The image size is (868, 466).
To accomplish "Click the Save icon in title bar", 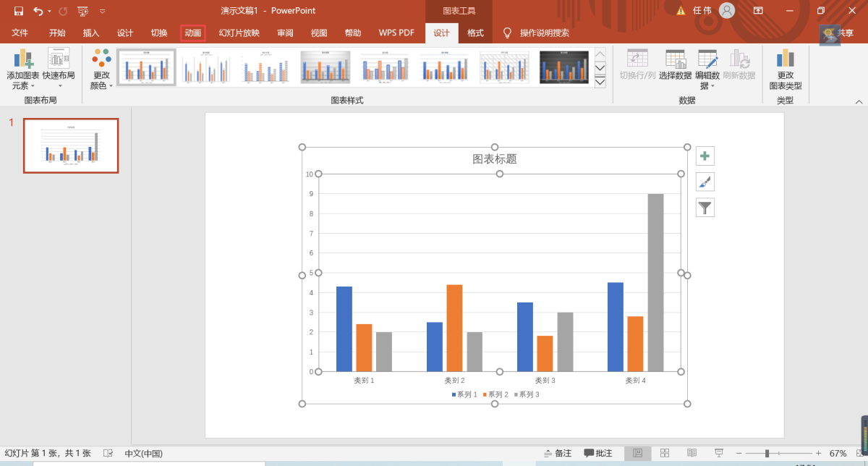I will pyautogui.click(x=18, y=11).
